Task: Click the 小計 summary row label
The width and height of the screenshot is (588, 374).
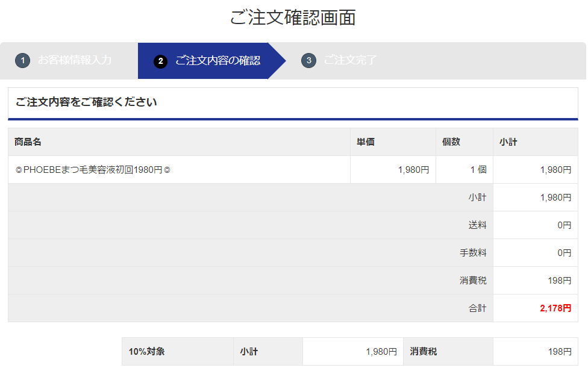Action: (477, 198)
